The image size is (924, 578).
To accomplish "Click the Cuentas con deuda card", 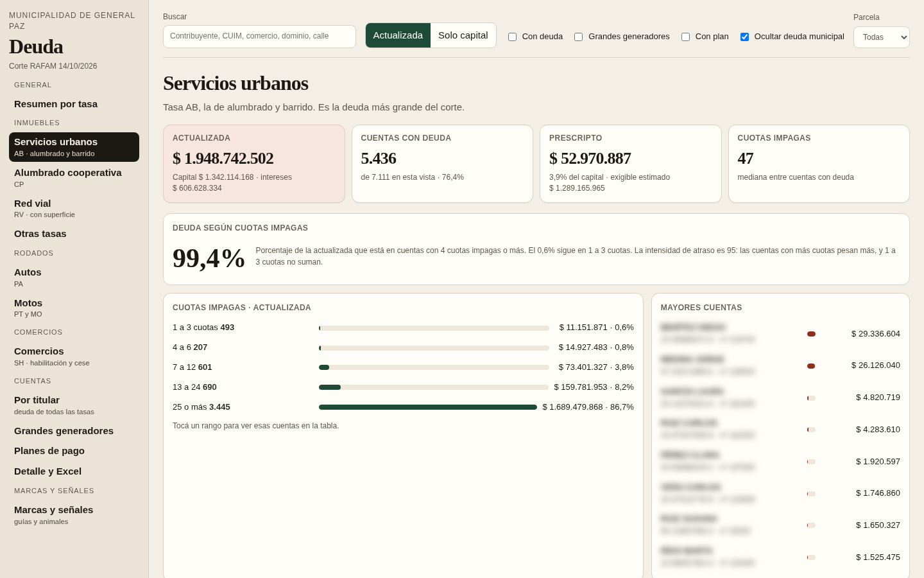I will point(442,164).
